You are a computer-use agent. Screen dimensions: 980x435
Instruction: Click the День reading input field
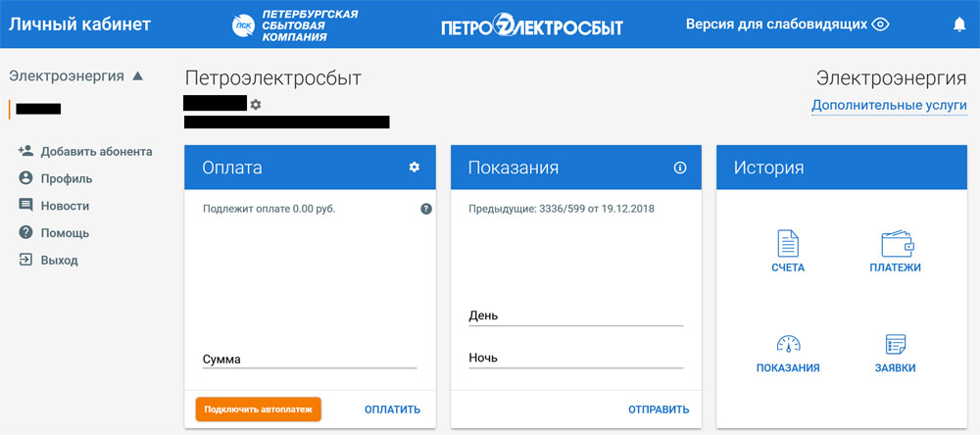tap(575, 315)
